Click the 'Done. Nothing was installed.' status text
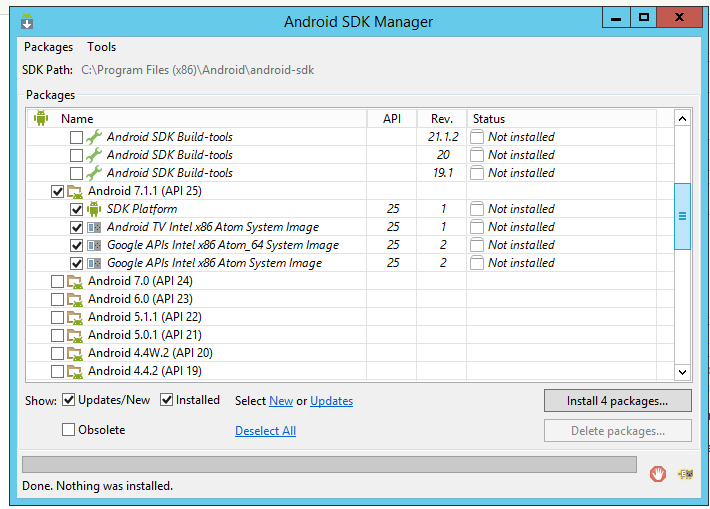Screen dimensions: 710x509 click(97, 486)
